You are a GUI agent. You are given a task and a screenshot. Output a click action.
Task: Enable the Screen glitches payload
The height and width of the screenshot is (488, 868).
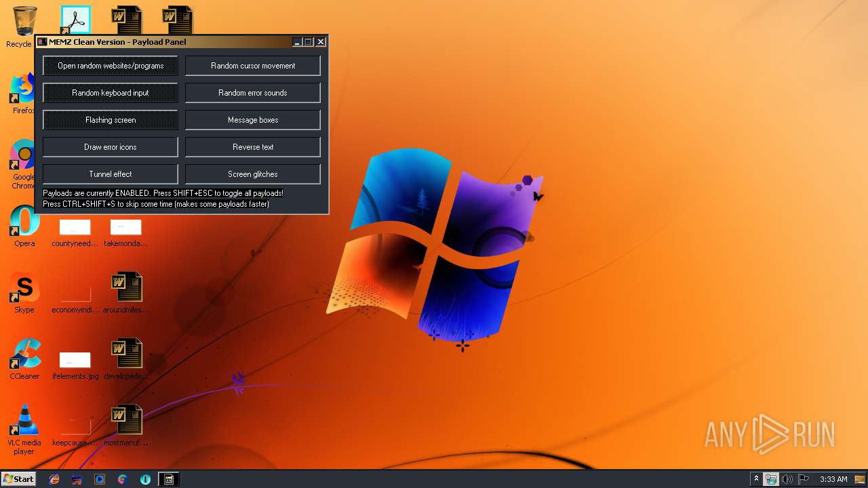coord(253,174)
